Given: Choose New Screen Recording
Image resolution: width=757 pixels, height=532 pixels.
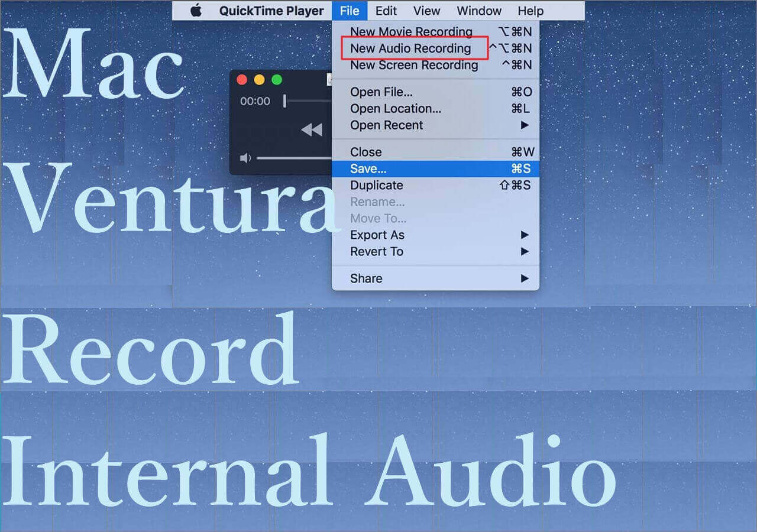Looking at the screenshot, I should click(x=436, y=65).
